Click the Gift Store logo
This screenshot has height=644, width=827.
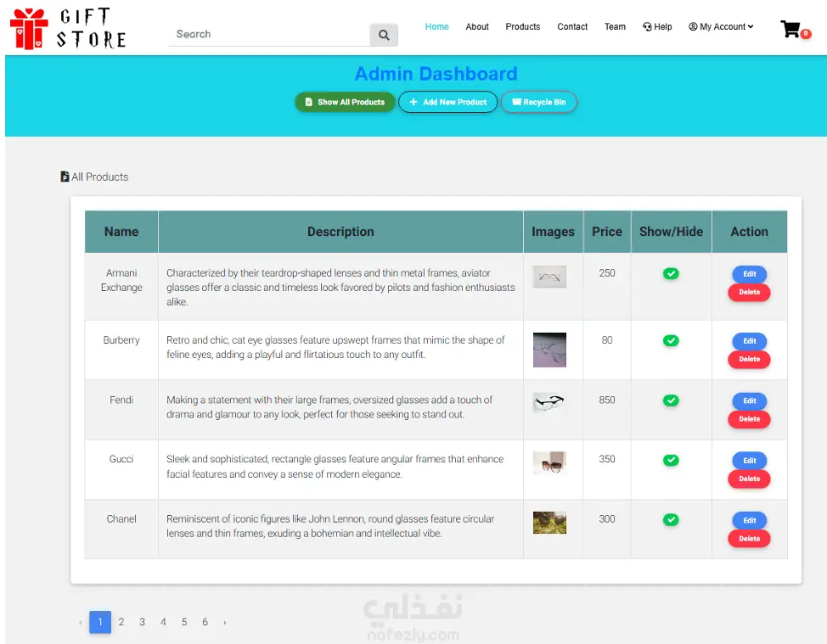[x=68, y=29]
